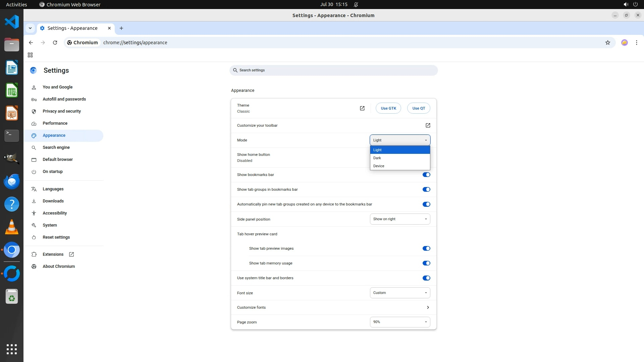The height and width of the screenshot is (362, 644).
Task: Expand the Font size dropdown
Action: point(400,293)
